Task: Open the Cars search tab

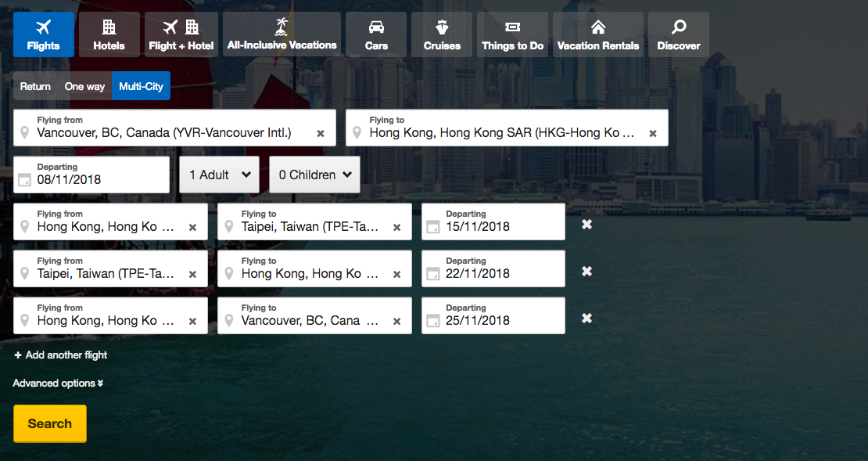Action: click(x=376, y=34)
